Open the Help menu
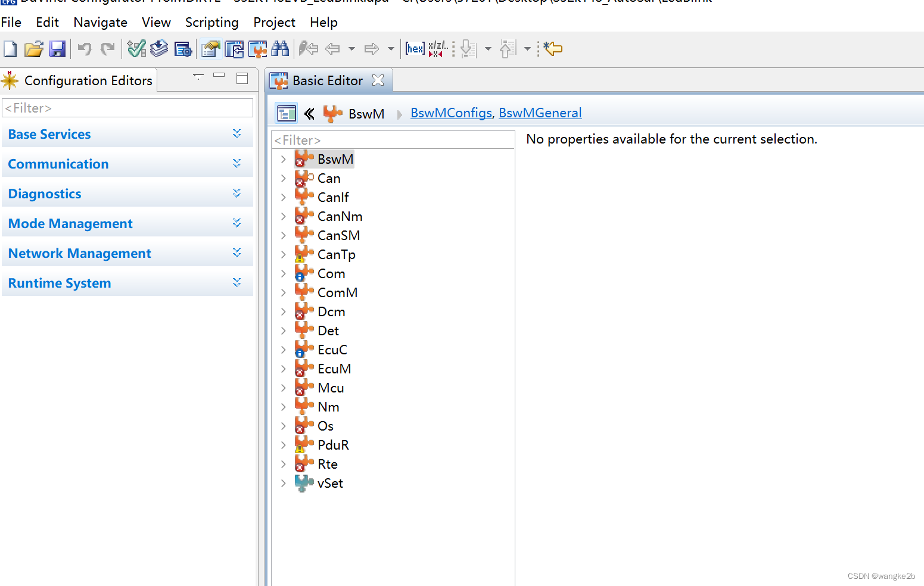This screenshot has height=586, width=924. coord(324,23)
